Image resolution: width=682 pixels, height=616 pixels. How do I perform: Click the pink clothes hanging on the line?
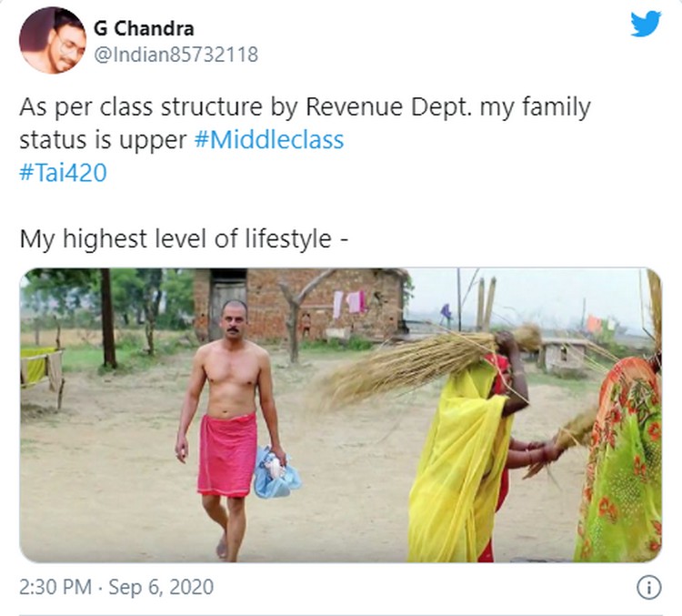pyautogui.click(x=348, y=301)
